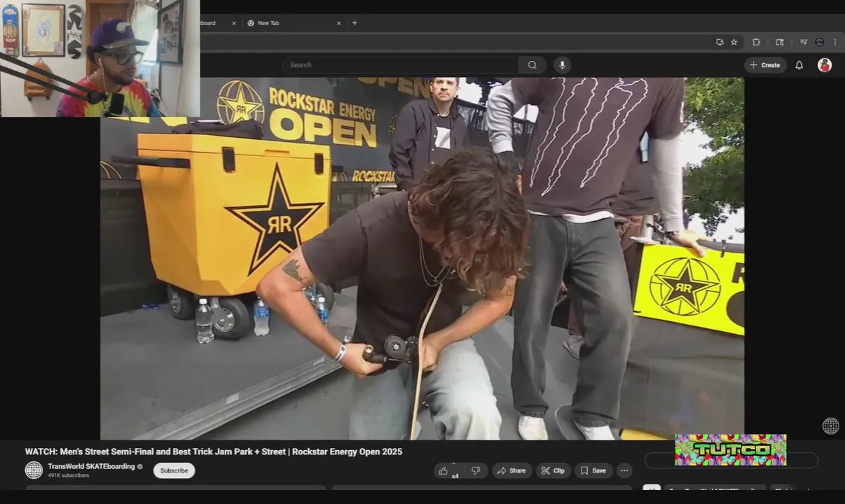Open a new browser tab with plus
Image resolution: width=845 pixels, height=504 pixels.
pyautogui.click(x=355, y=23)
